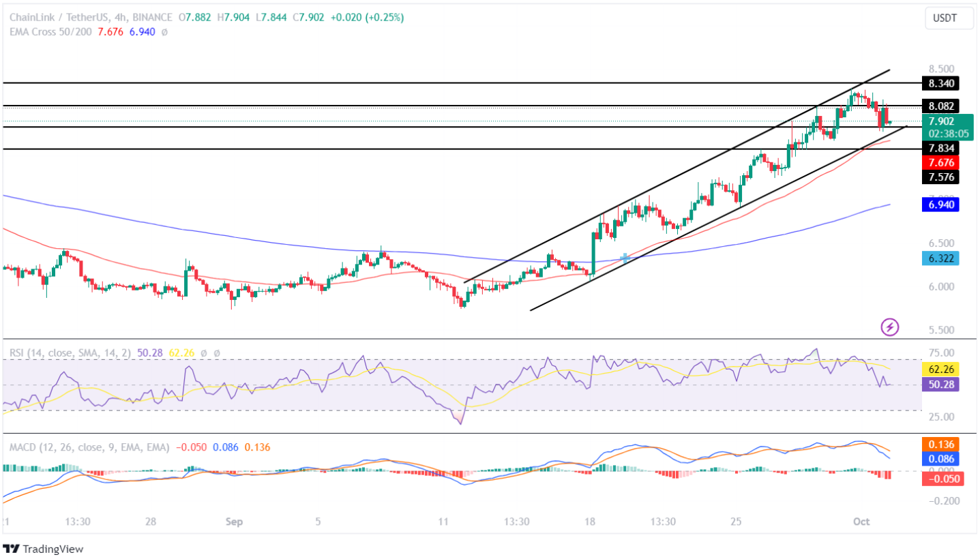
Task: Click the red 7.676 value in EMA legend
Action: [x=110, y=31]
